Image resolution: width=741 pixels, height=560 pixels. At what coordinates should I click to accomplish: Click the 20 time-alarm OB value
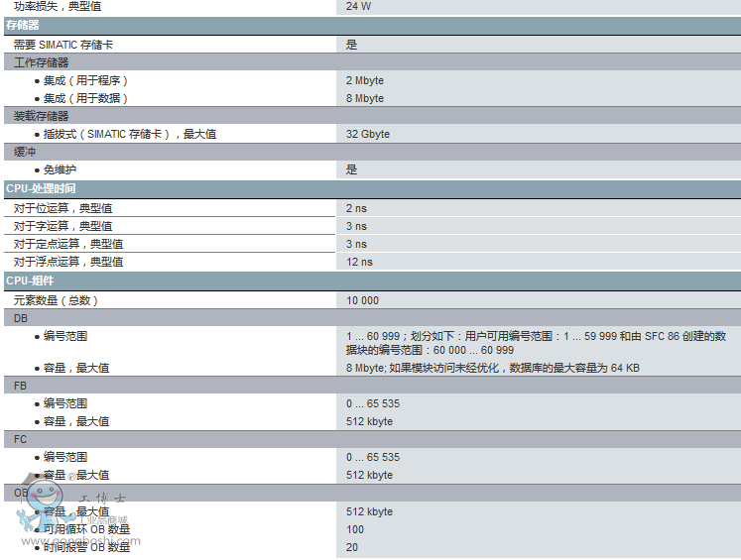point(352,547)
